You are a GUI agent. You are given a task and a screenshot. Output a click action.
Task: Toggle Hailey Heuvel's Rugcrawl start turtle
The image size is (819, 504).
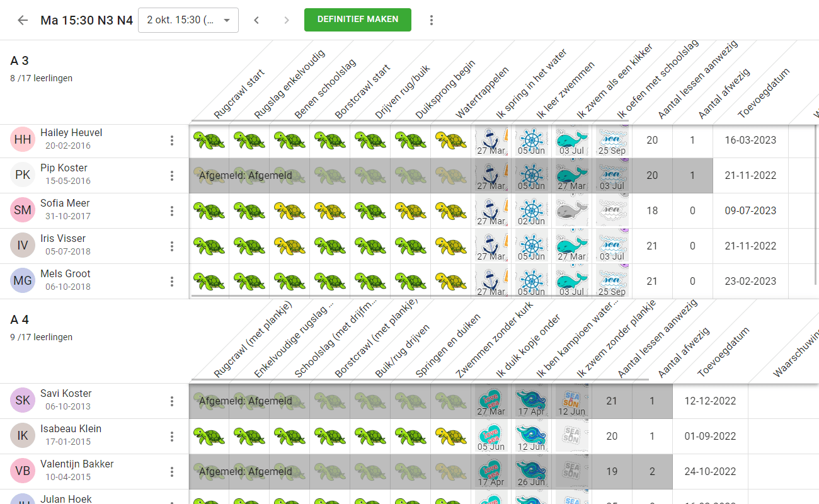click(209, 140)
